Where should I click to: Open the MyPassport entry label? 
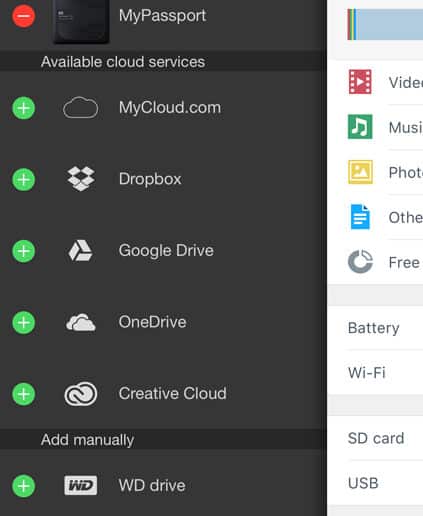(x=162, y=16)
